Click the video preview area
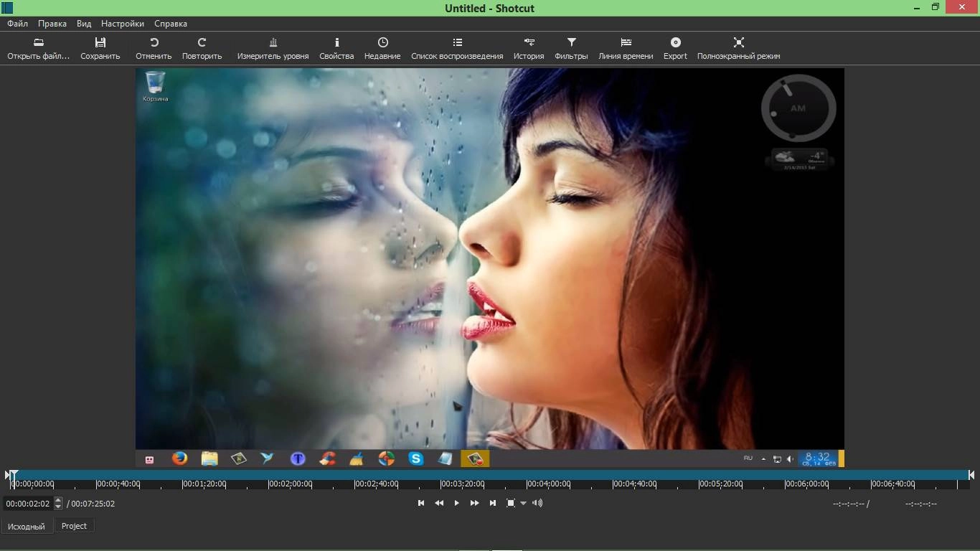 point(489,268)
